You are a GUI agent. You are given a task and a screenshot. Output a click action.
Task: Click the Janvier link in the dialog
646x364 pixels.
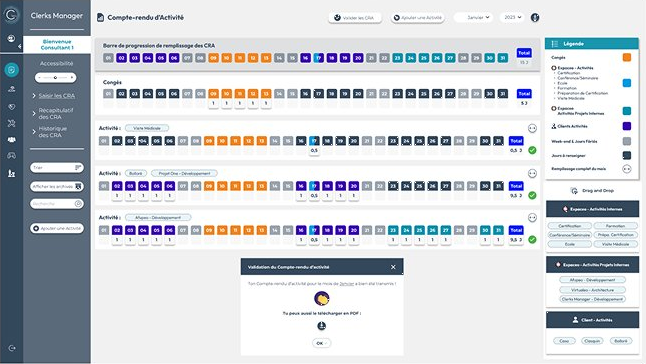[x=346, y=284]
